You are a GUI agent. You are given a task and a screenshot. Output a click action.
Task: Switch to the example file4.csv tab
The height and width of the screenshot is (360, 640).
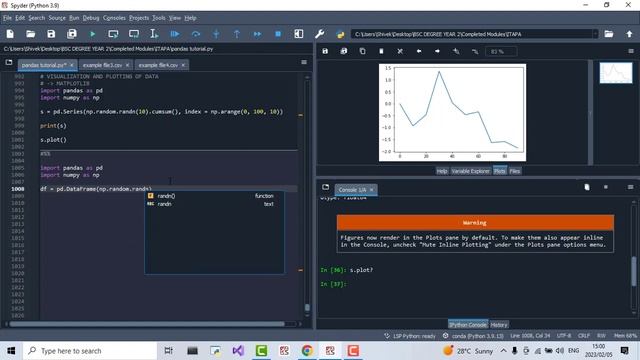(158, 65)
